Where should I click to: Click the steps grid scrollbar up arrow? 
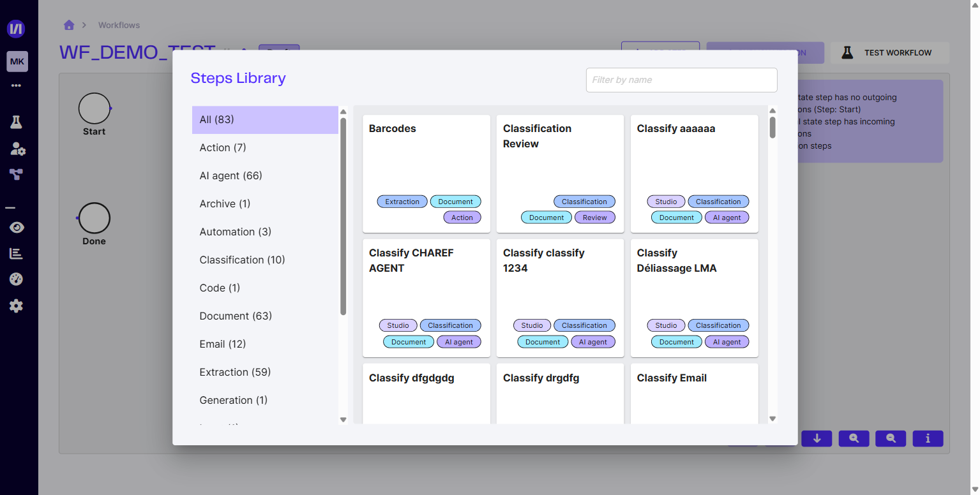point(773,110)
